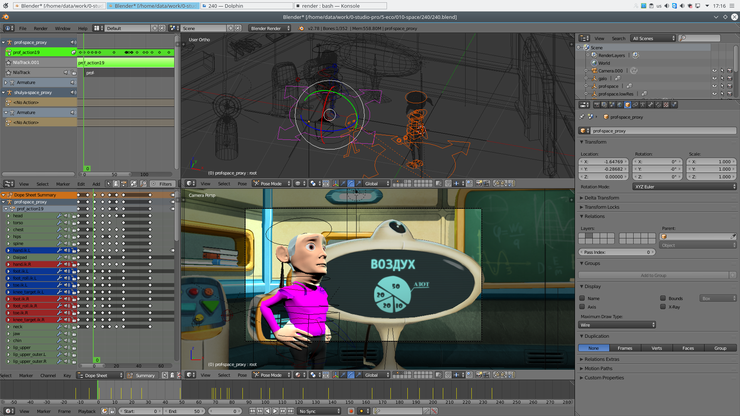Open the World properties tab icon
This screenshot has width=740, height=416.
coord(620,105)
